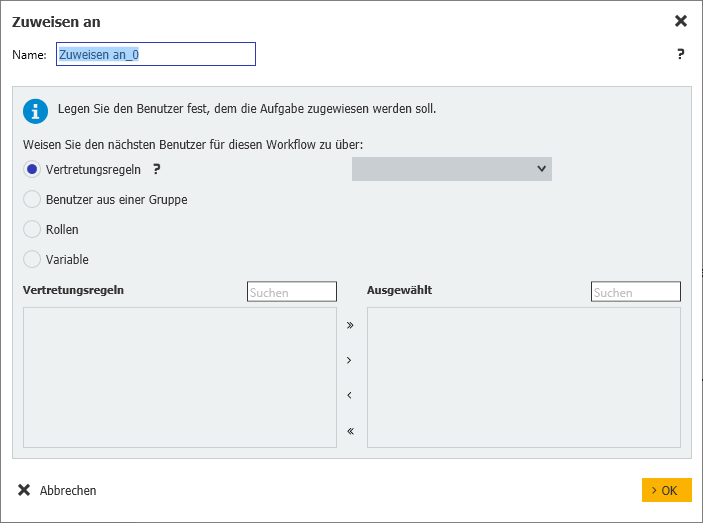Viewport: 703px width, 523px height.
Task: Click inside the Ausgewählt list box
Action: 523,377
